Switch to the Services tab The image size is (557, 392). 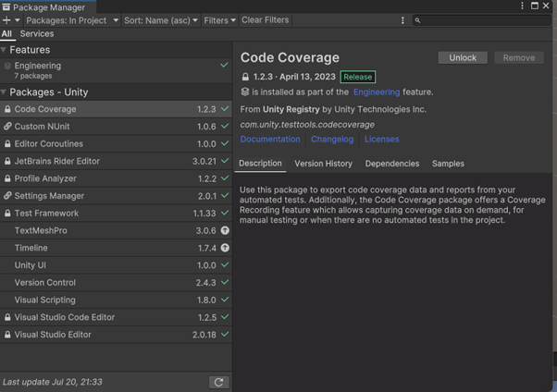pyautogui.click(x=37, y=34)
